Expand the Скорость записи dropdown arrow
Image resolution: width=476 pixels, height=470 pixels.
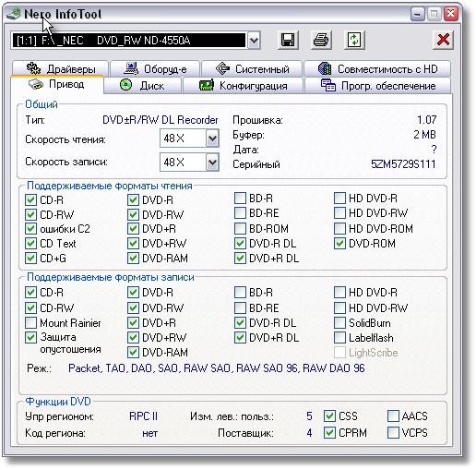tap(212, 163)
